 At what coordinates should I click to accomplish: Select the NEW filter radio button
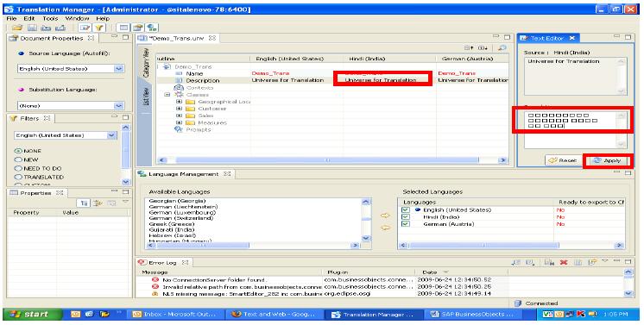click(x=18, y=159)
